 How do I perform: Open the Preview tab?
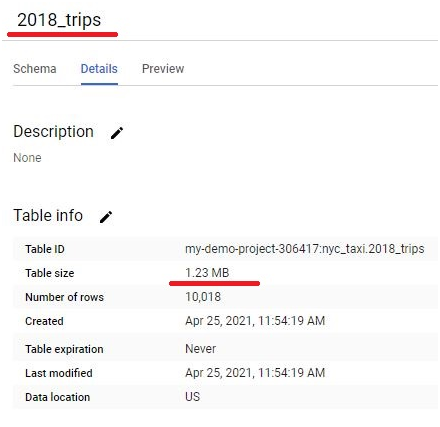[163, 69]
